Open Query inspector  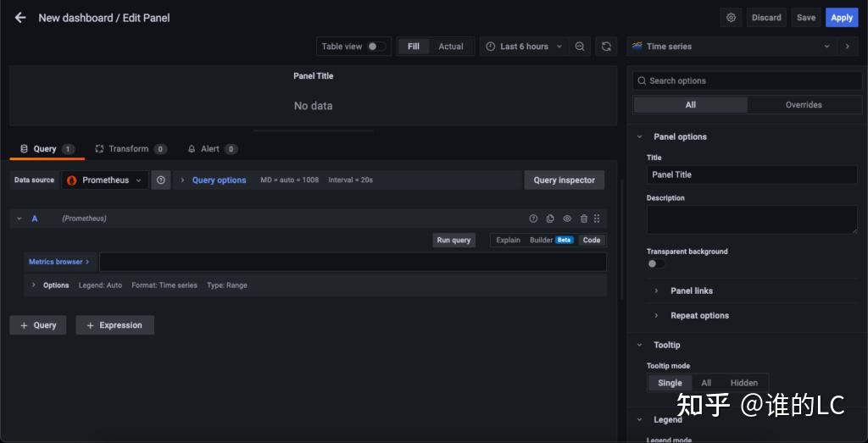[x=564, y=180]
